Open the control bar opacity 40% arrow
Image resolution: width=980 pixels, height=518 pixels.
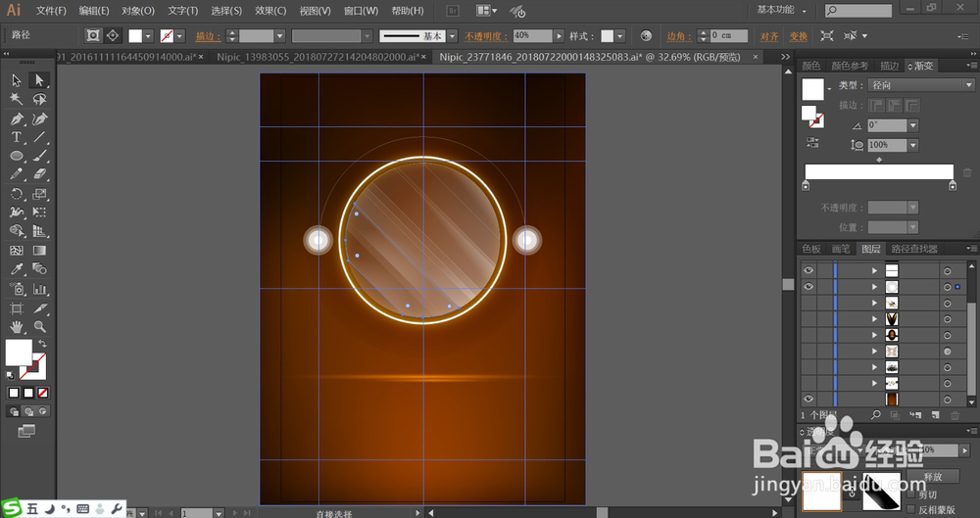coord(559,36)
